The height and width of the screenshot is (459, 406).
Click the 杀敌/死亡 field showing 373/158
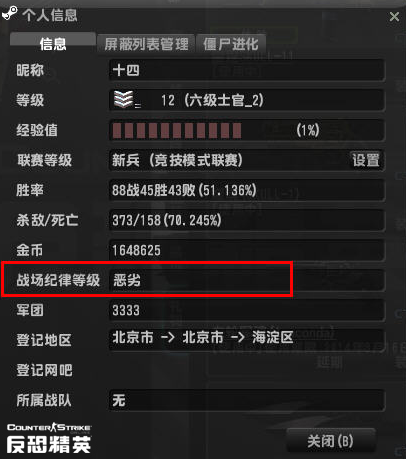[247, 220]
